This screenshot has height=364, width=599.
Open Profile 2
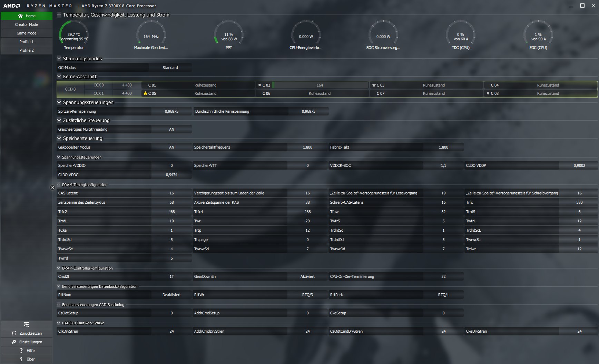coord(27,50)
